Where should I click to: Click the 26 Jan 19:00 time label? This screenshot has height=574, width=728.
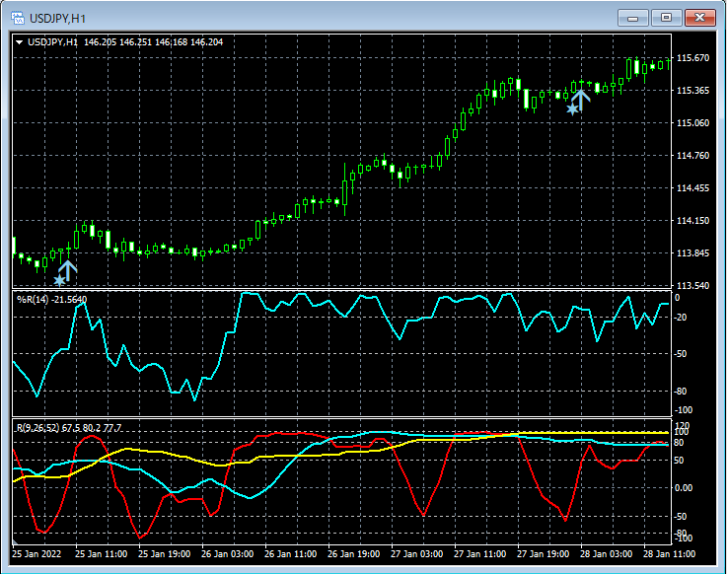point(352,554)
